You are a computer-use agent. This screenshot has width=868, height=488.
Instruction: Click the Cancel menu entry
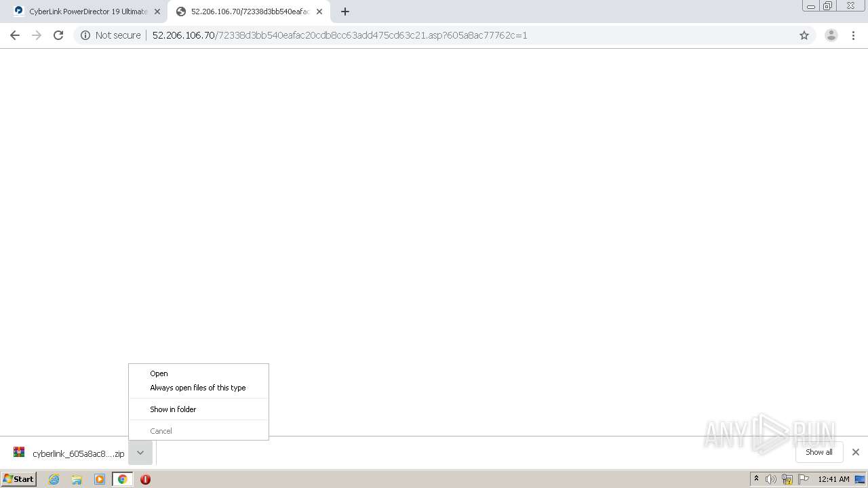(x=199, y=431)
